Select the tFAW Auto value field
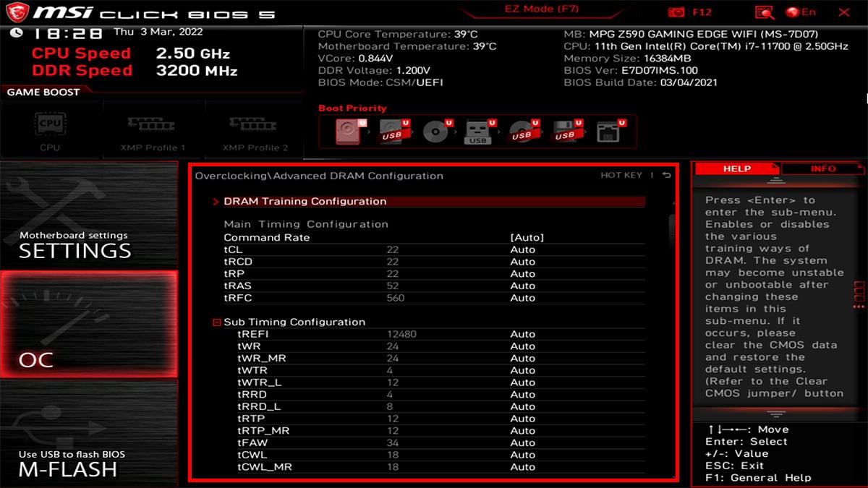Viewport: 868px width, 488px height. pos(523,443)
